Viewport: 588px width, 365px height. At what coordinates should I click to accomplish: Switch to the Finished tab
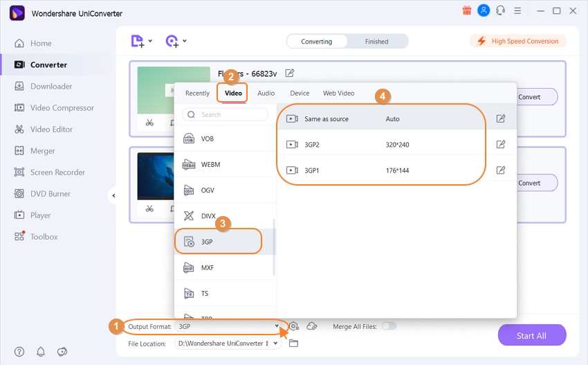pos(377,42)
